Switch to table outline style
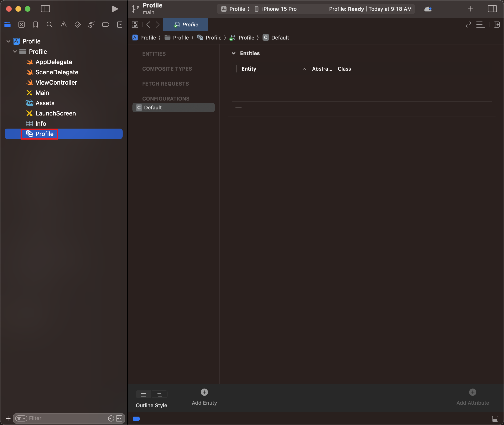The image size is (504, 425). point(143,394)
